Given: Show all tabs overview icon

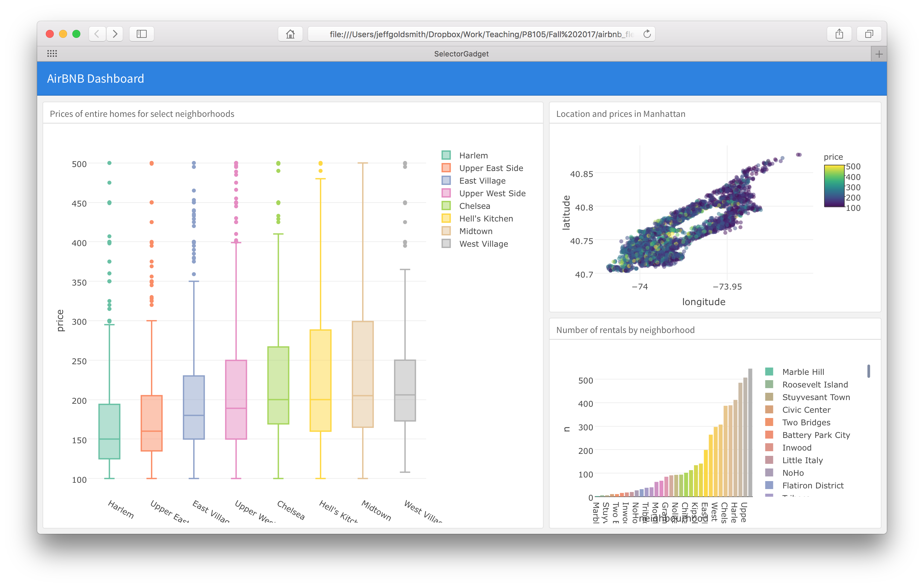Looking at the screenshot, I should click(869, 34).
